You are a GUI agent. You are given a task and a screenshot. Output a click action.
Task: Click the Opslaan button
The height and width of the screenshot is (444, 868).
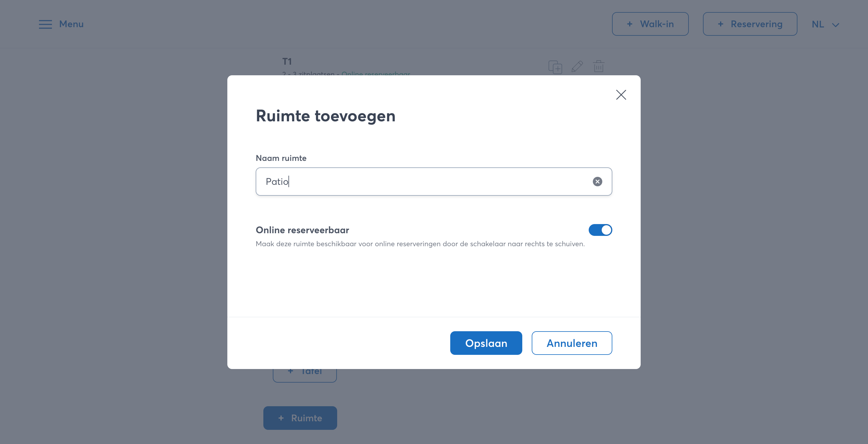tap(486, 343)
